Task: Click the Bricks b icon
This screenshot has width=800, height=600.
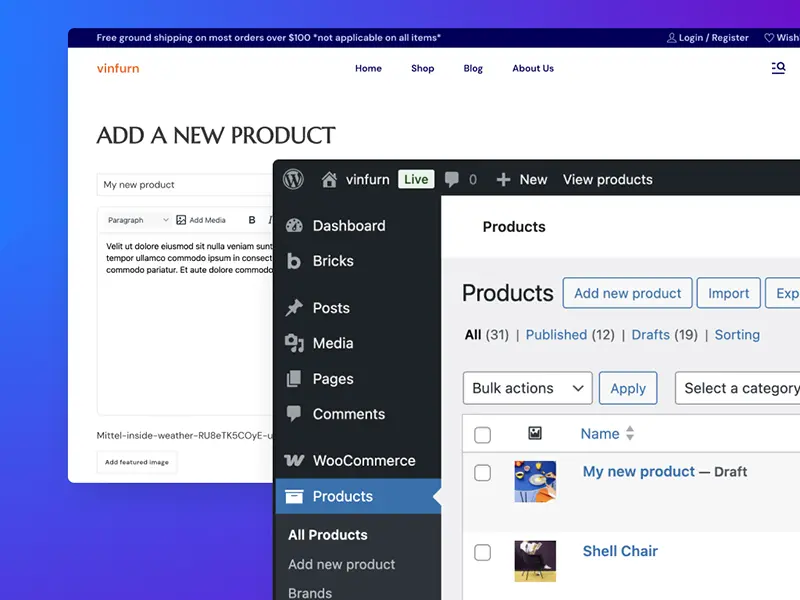Action: [x=293, y=261]
